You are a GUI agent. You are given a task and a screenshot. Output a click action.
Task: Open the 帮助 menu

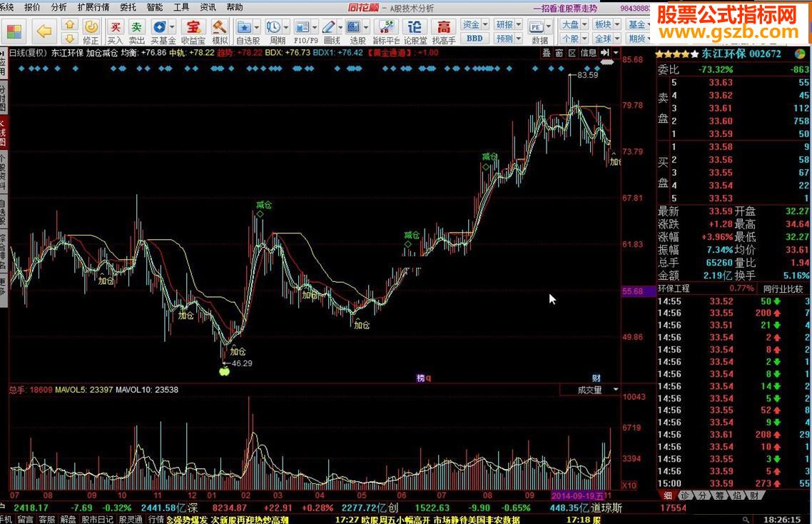pyautogui.click(x=235, y=7)
